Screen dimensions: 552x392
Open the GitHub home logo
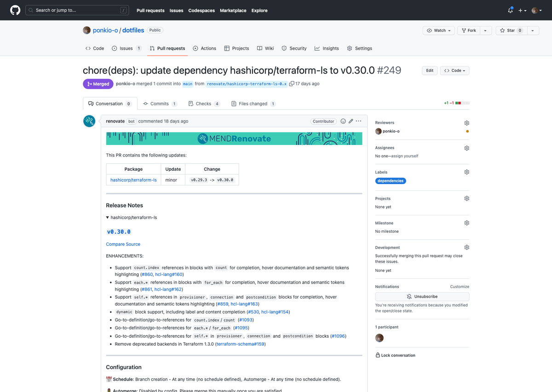coord(15,10)
